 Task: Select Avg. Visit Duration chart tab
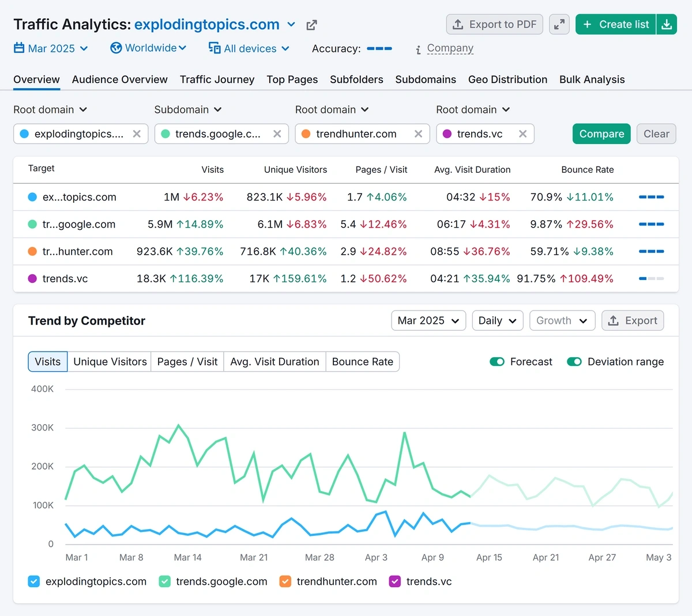click(274, 362)
